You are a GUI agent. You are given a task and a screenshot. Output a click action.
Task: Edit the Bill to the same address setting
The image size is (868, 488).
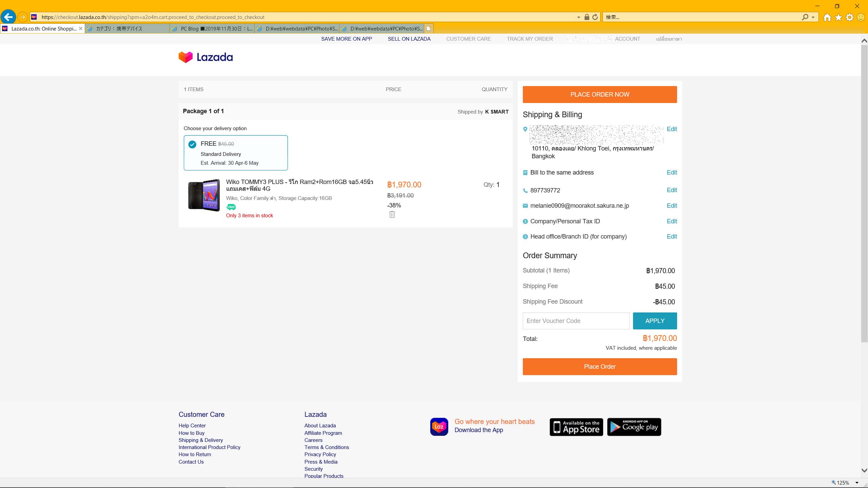(x=672, y=172)
